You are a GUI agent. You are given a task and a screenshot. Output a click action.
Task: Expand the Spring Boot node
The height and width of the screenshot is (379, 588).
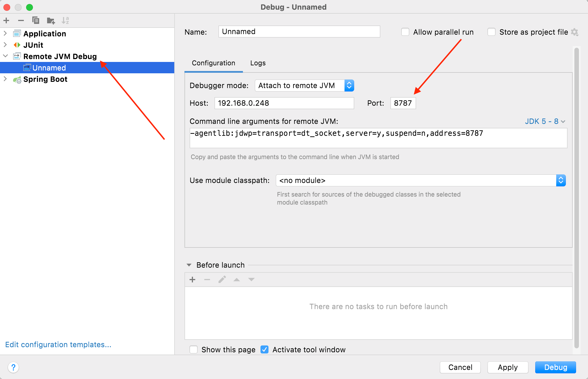coord(5,79)
